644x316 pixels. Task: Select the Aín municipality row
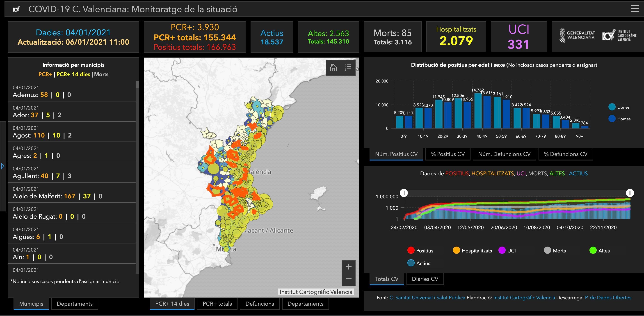[x=72, y=253]
